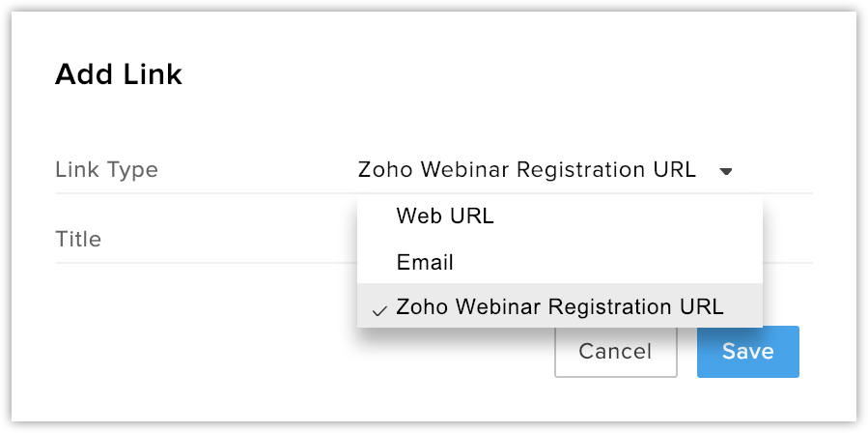Viewport: 868px width, 433px height.
Task: Click the blue Save button's label text
Action: pos(747,351)
